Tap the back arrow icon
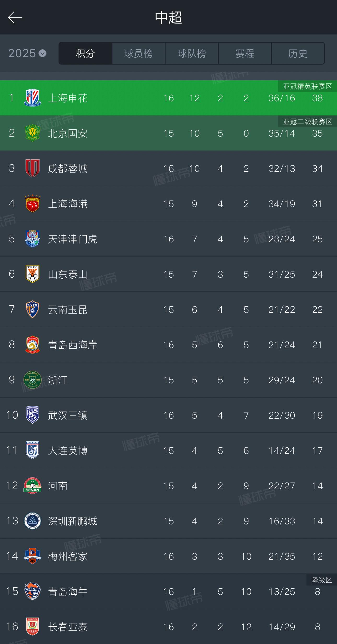This screenshot has height=644, width=337. (x=15, y=17)
